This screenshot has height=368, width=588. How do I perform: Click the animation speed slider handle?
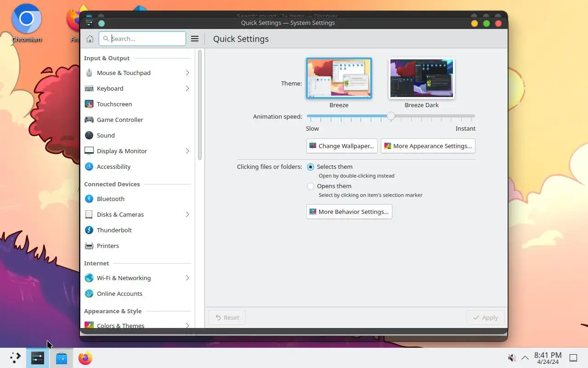coord(390,116)
